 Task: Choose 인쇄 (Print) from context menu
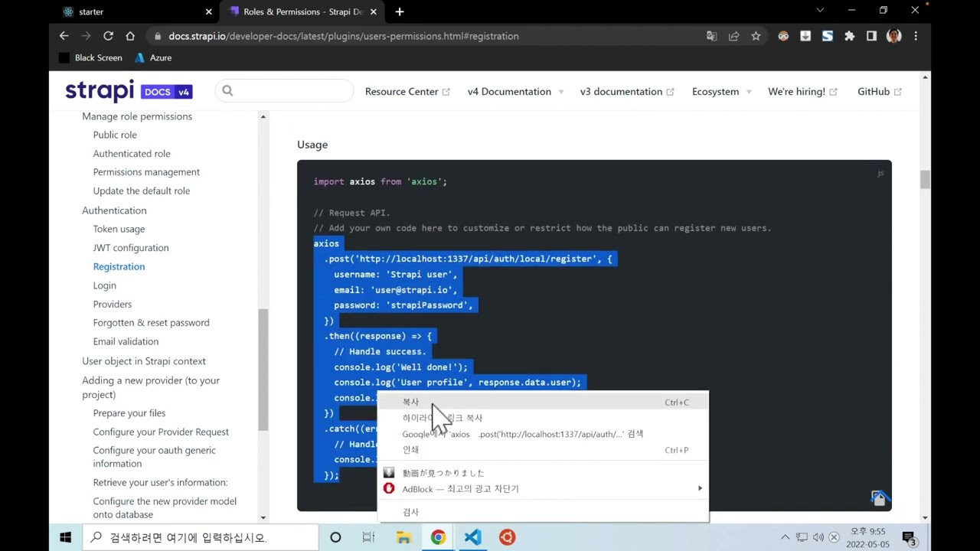coord(543,450)
